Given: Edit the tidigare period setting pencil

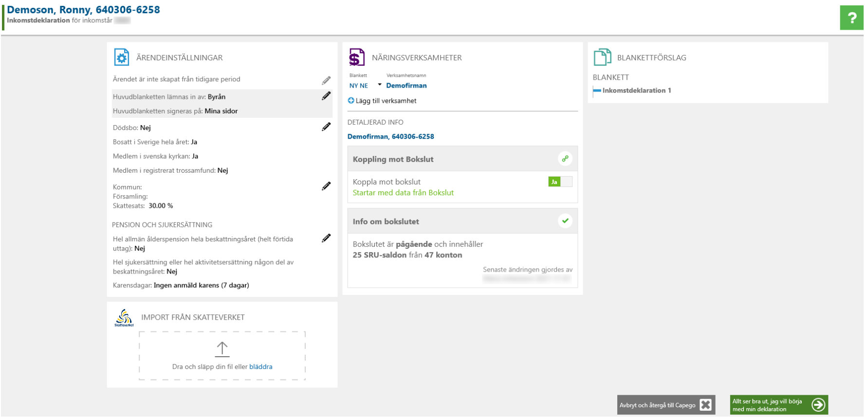Looking at the screenshot, I should click(x=326, y=80).
